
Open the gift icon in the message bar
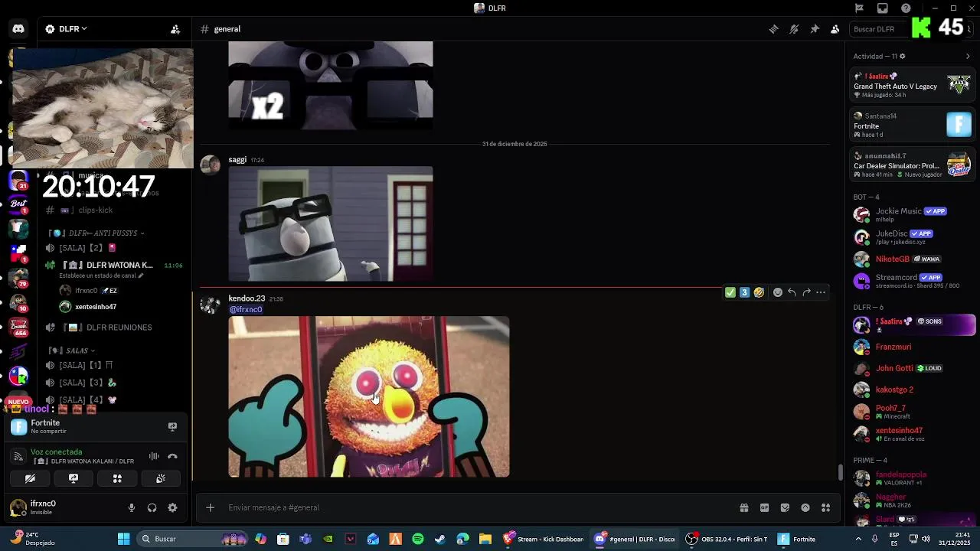[x=743, y=507]
